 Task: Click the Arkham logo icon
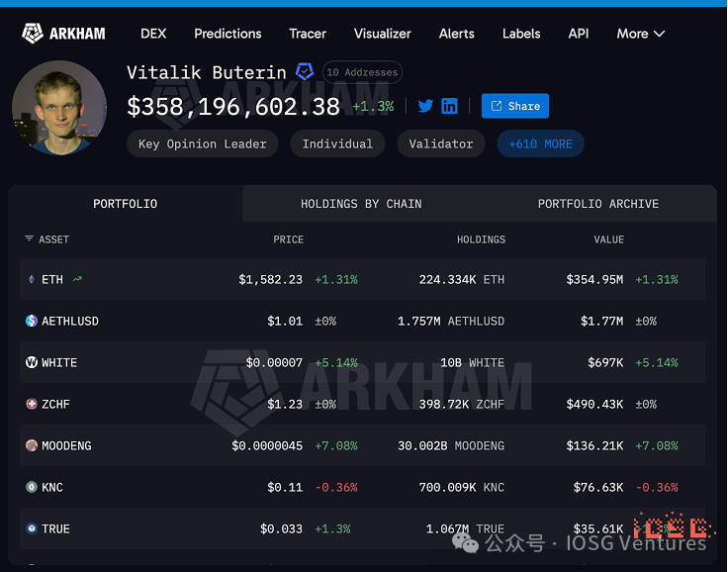tap(33, 33)
